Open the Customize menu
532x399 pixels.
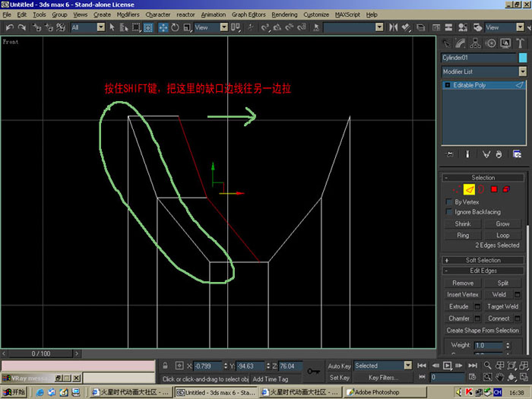[x=316, y=14]
